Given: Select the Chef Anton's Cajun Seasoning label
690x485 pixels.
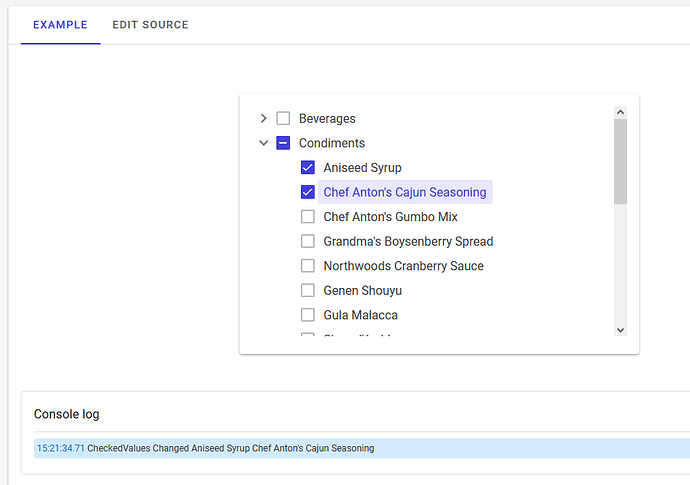Looking at the screenshot, I should coord(404,192).
